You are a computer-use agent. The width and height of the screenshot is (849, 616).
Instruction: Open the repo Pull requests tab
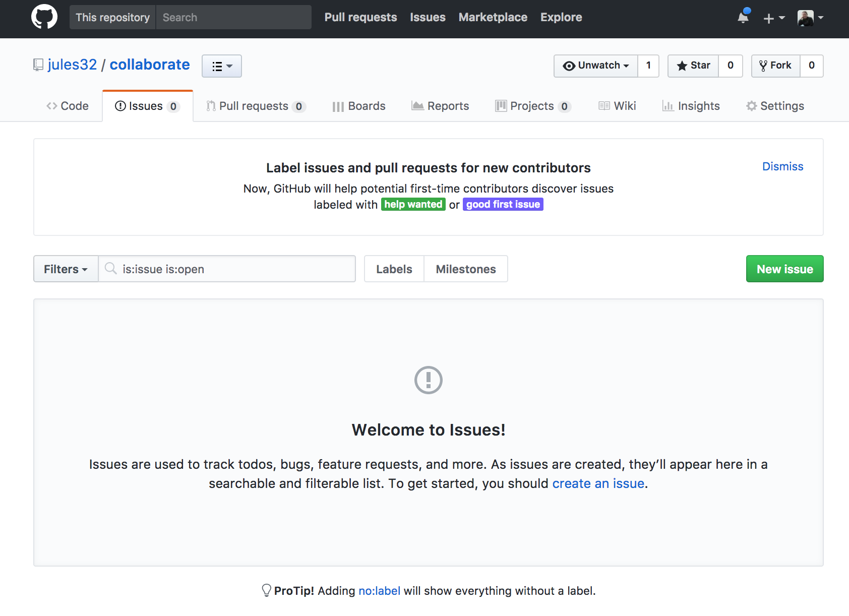(x=256, y=106)
